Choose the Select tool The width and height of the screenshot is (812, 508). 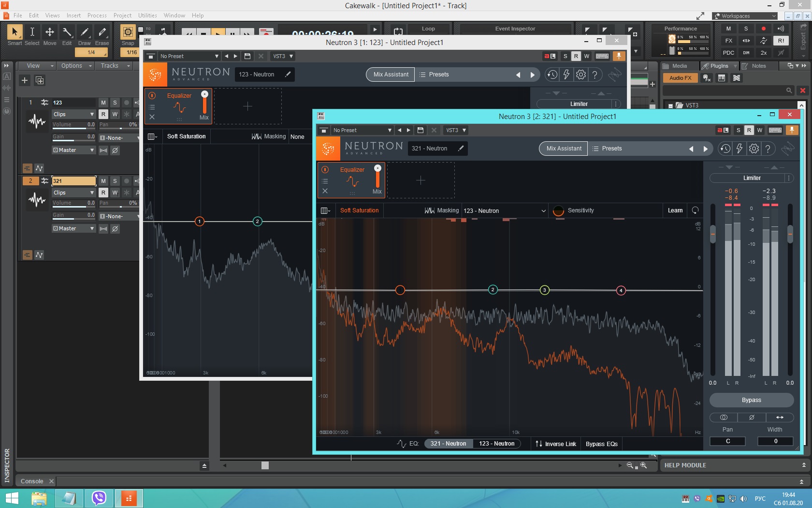click(32, 35)
